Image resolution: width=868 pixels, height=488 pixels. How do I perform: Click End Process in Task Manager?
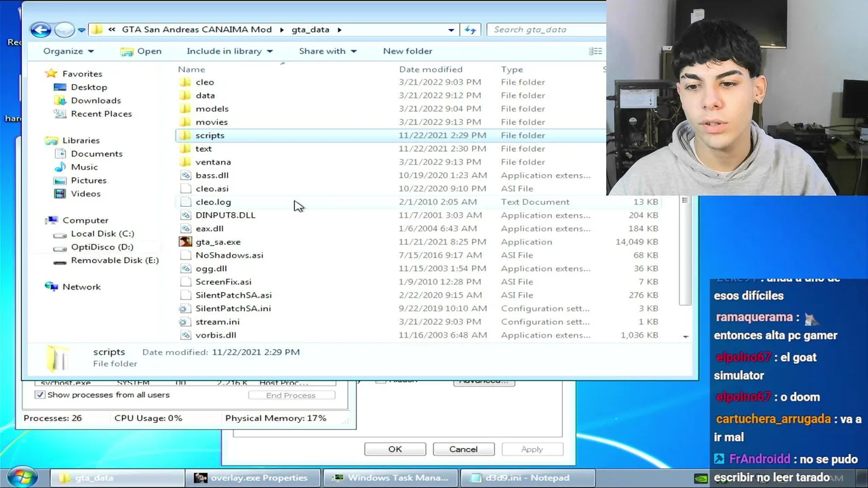click(291, 395)
